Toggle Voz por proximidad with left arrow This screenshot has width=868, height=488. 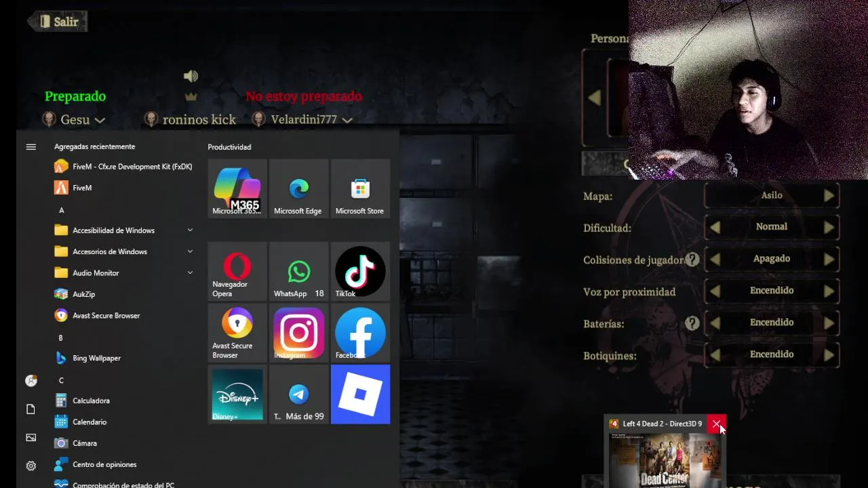[715, 291]
